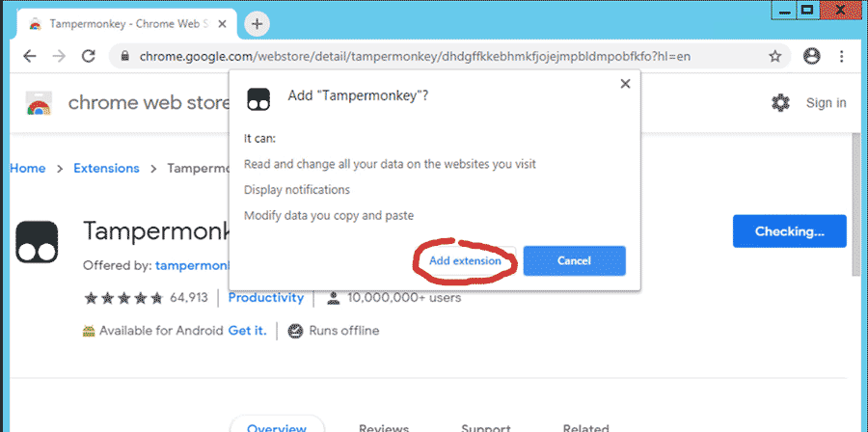Click the browser forward arrow
This screenshot has width=868, height=432.
pos(59,56)
